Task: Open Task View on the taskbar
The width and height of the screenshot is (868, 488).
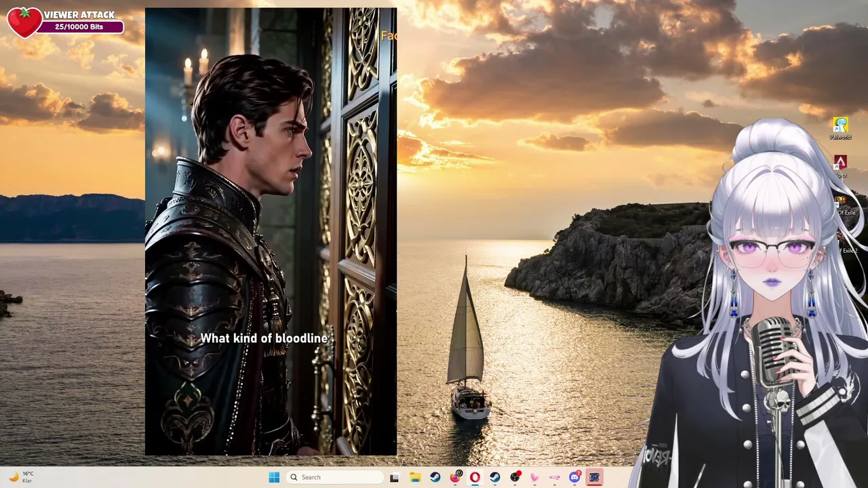Action: point(395,477)
